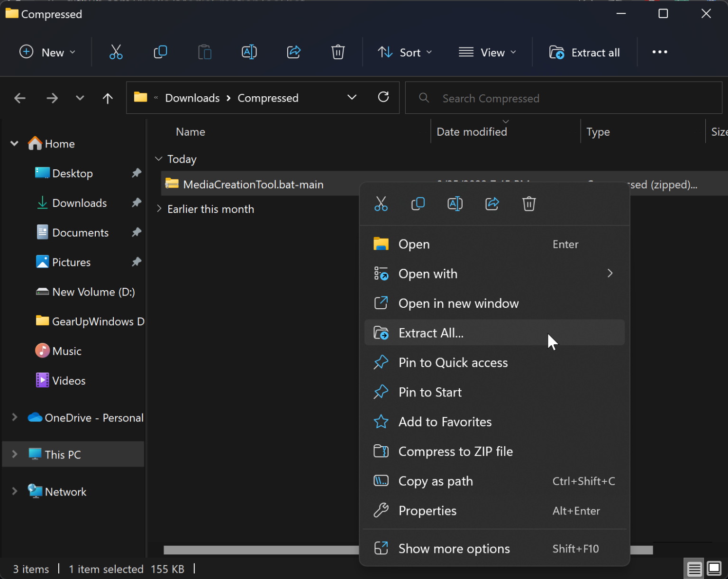This screenshot has height=579, width=728.
Task: Click the Delete trash icon in the toolbar
Action: click(337, 52)
